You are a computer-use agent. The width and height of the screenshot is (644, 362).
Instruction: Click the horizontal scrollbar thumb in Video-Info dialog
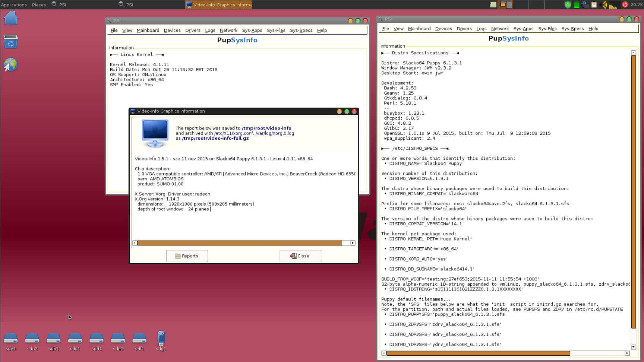pyautogui.click(x=239, y=243)
